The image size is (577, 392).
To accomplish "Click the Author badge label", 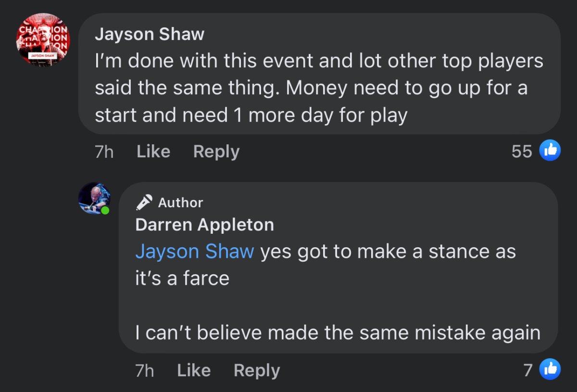I will 180,202.
